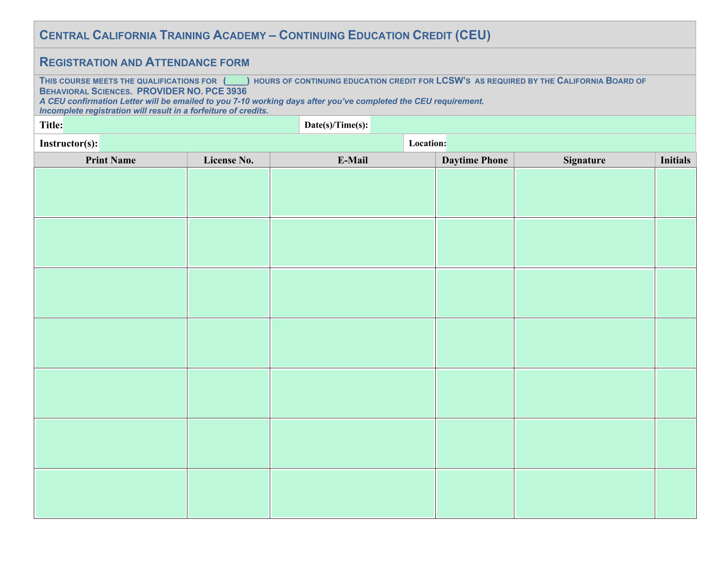728x563 pixels.
Task: Click the Initials column header
Action: [x=675, y=160]
